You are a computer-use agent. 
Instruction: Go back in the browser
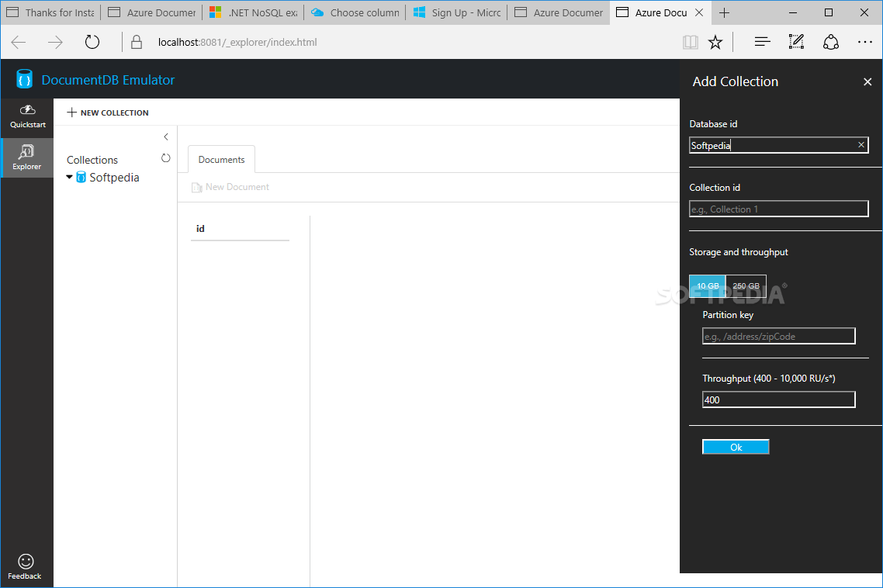(19, 42)
